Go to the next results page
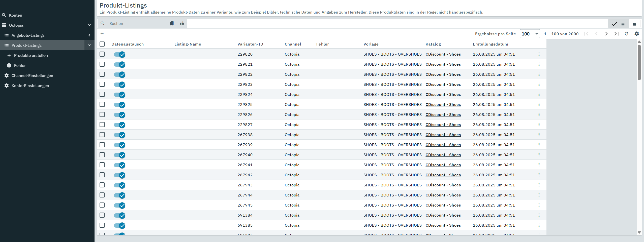Viewport: 644px width, 242px height. pyautogui.click(x=606, y=34)
